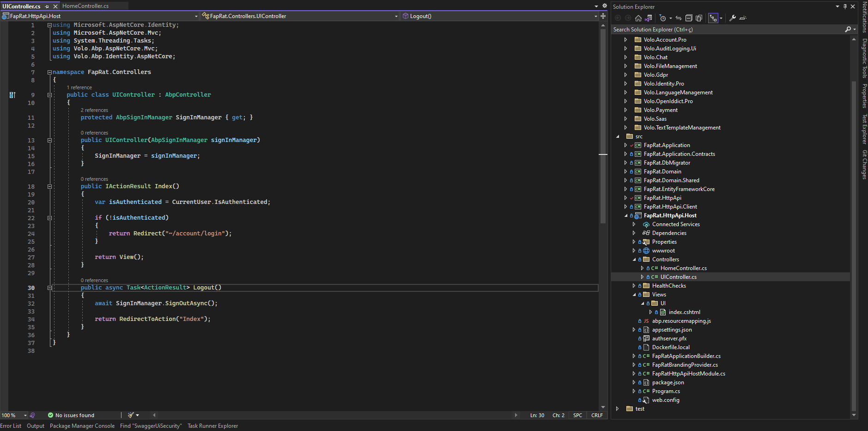Open the Package Manager Console tab
Viewport: 868px width, 431px height.
(82, 426)
